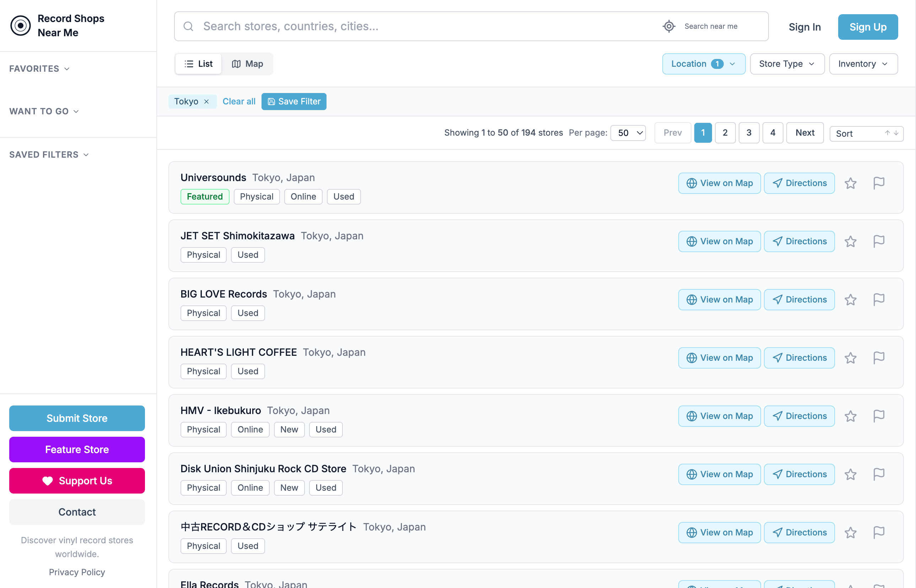
Task: Favorite Universounds with the star icon
Action: [x=850, y=183]
